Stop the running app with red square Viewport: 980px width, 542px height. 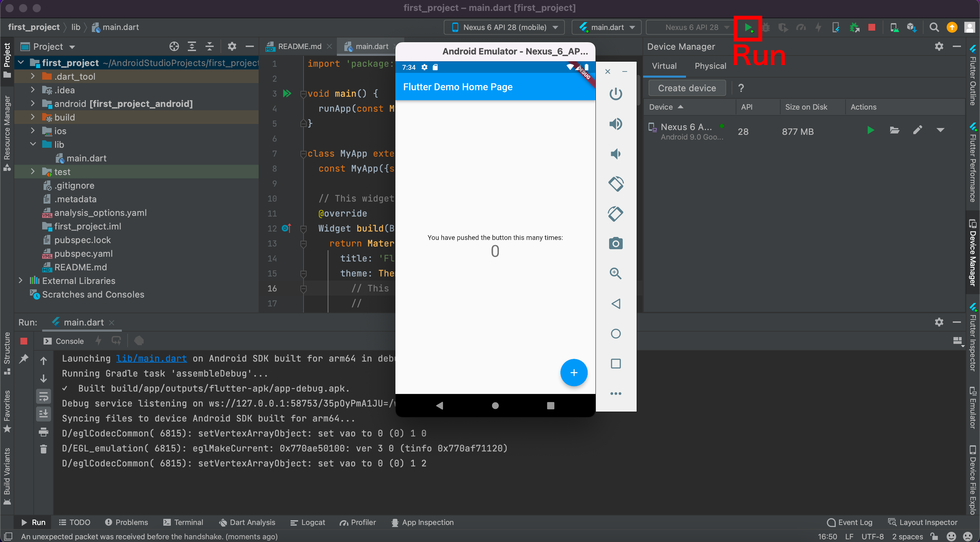click(x=871, y=27)
